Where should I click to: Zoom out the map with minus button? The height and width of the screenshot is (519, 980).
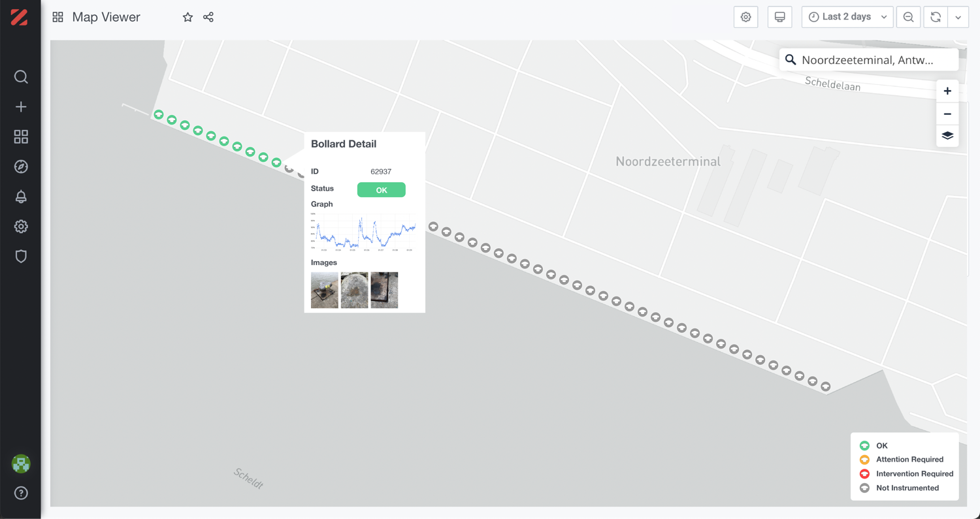tap(947, 114)
